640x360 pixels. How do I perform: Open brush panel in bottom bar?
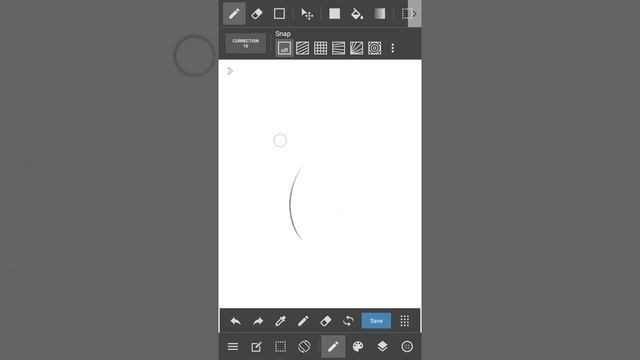[x=333, y=347]
